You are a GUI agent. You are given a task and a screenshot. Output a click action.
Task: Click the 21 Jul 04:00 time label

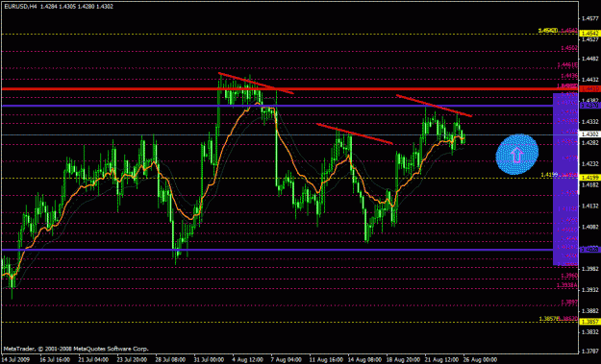[93, 360]
